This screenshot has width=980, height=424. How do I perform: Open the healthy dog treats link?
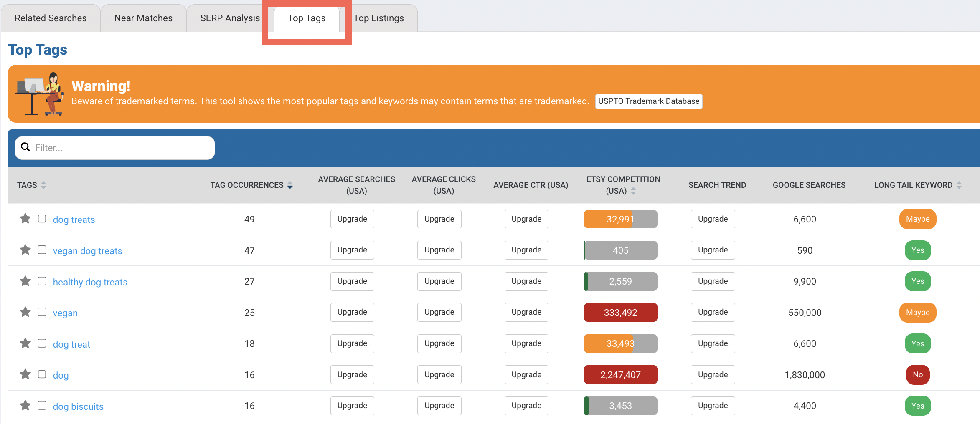click(x=90, y=282)
